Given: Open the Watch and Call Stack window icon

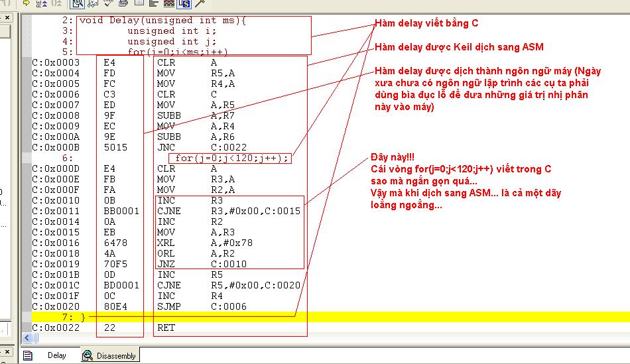Looking at the screenshot, I should pos(93,3).
